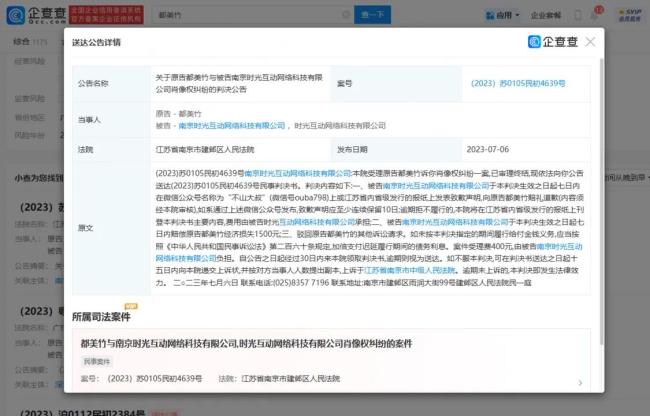Click the phone icon in the header
650x416 pixels.
pyautogui.click(x=577, y=15)
